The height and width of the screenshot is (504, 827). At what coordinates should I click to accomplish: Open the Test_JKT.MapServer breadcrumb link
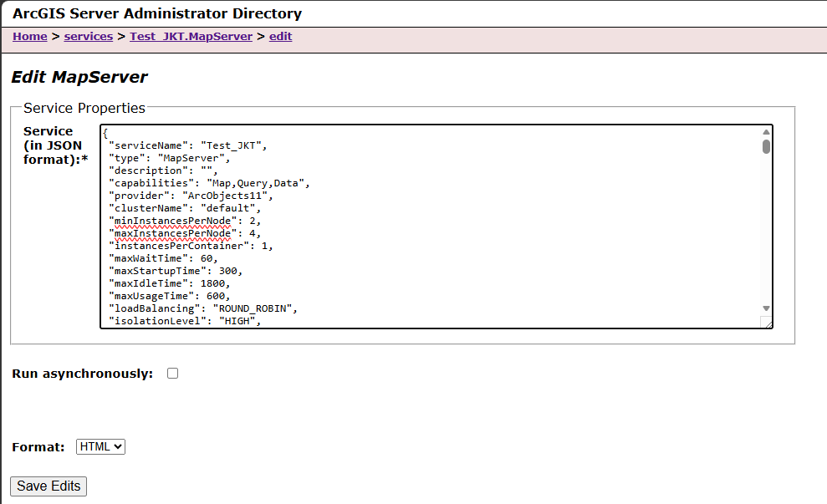point(191,37)
